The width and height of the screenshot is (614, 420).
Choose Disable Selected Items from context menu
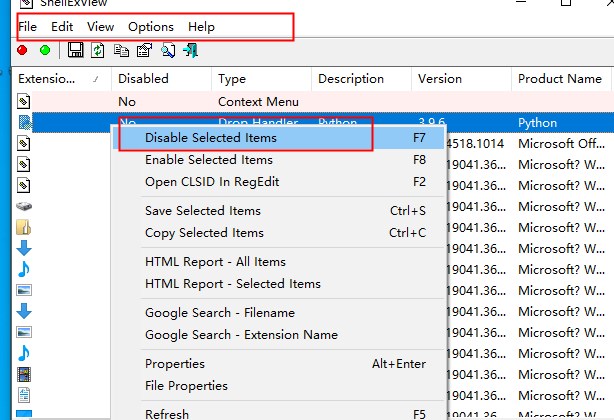[211, 138]
